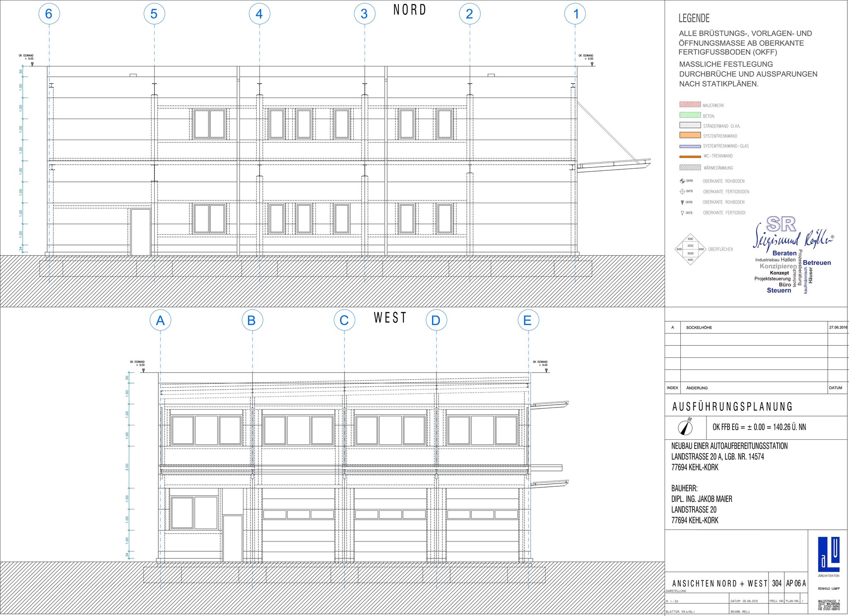Click the AUSFÜHRUNGSPLANUNG heading in title block
Viewport: 849px width, 616px height.
coord(732,407)
